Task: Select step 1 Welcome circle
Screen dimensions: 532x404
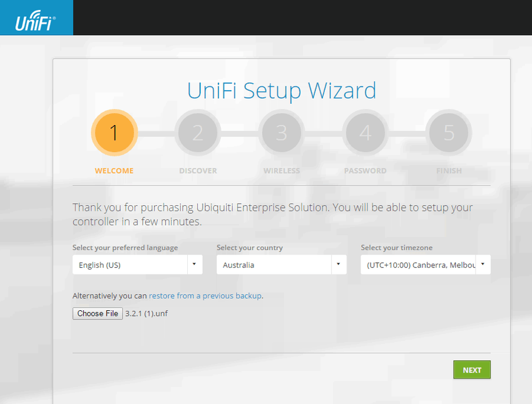Action: [115, 133]
